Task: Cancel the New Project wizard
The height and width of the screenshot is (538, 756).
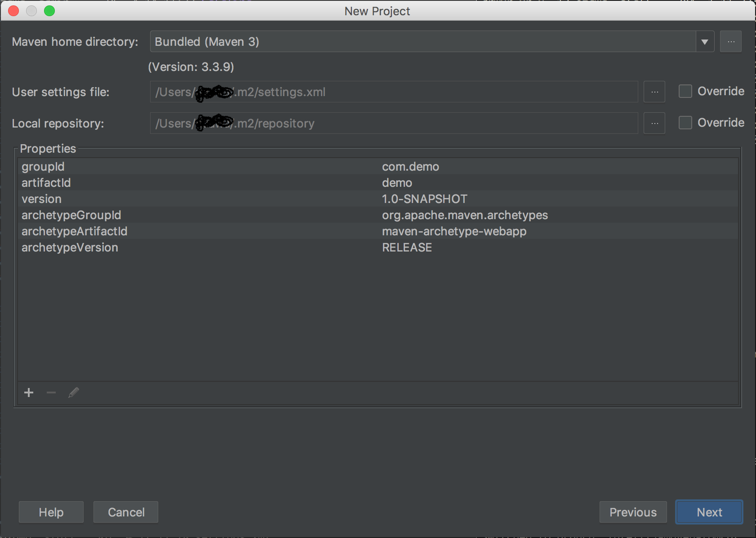Action: pyautogui.click(x=126, y=512)
